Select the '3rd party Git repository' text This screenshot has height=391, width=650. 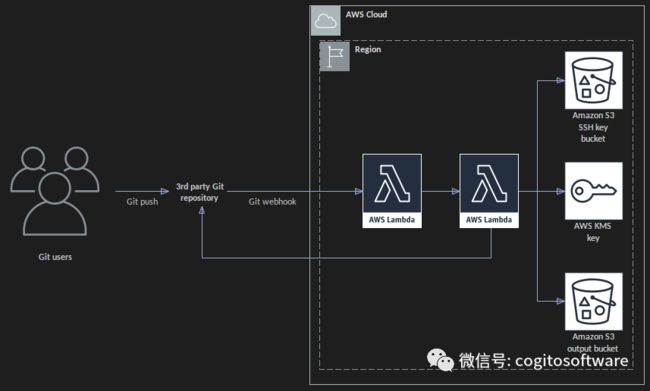click(x=200, y=192)
